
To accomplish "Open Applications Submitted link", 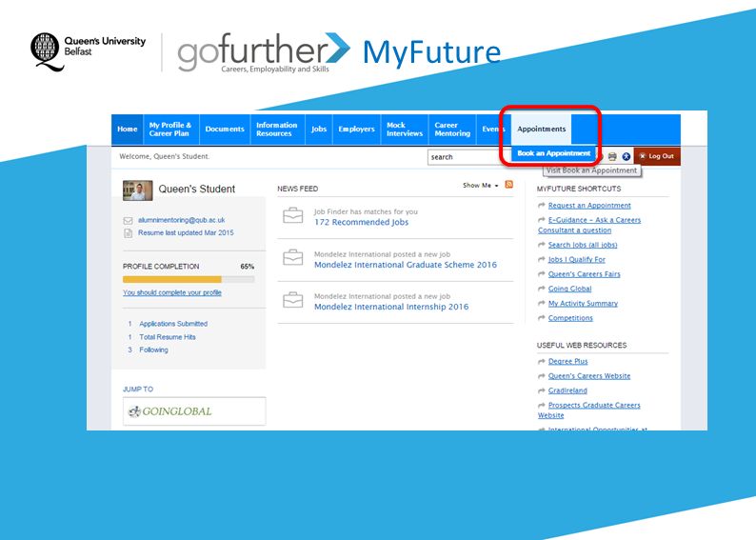I will point(173,324).
